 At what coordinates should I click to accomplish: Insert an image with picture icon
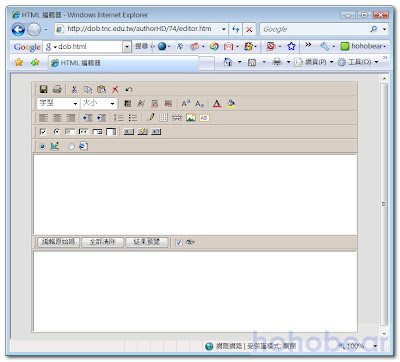tap(191, 118)
